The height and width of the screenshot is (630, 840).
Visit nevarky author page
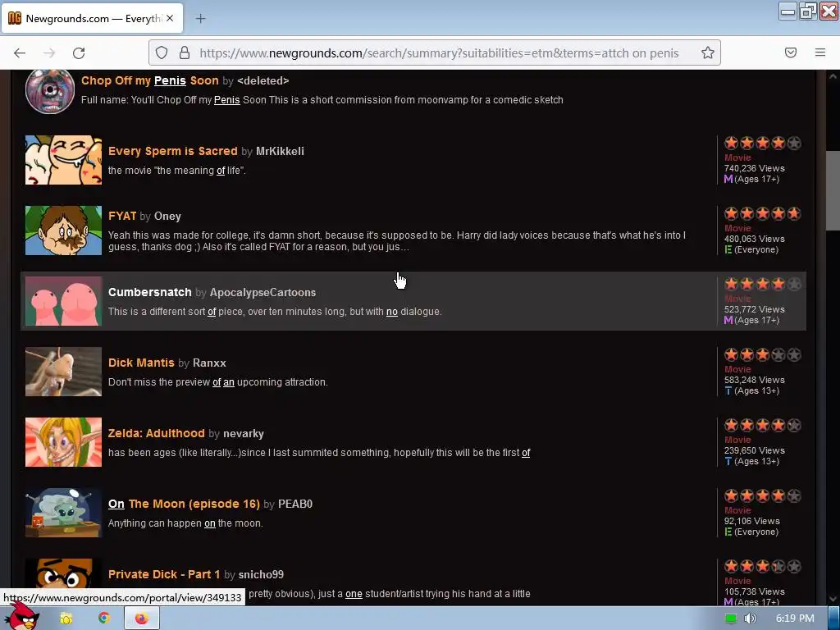pos(244,433)
